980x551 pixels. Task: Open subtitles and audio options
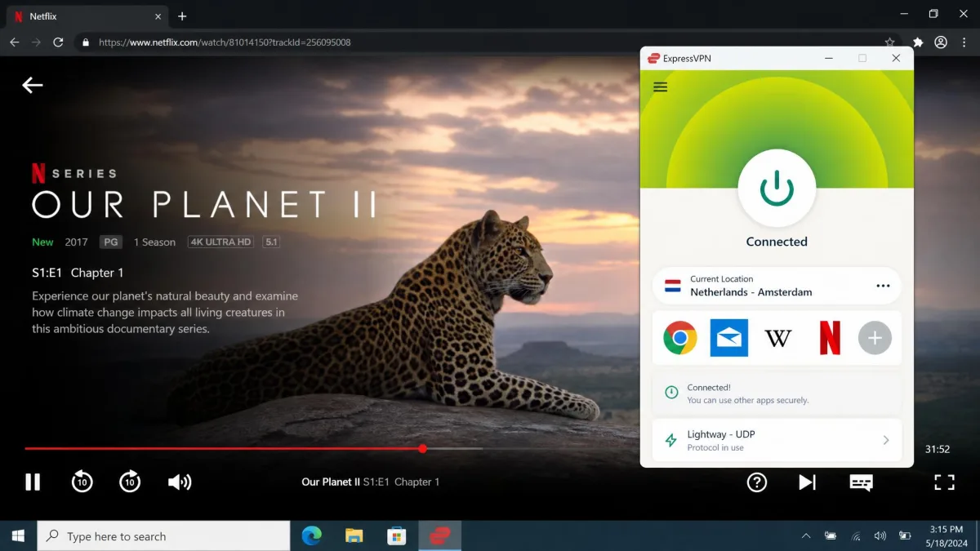point(861,483)
